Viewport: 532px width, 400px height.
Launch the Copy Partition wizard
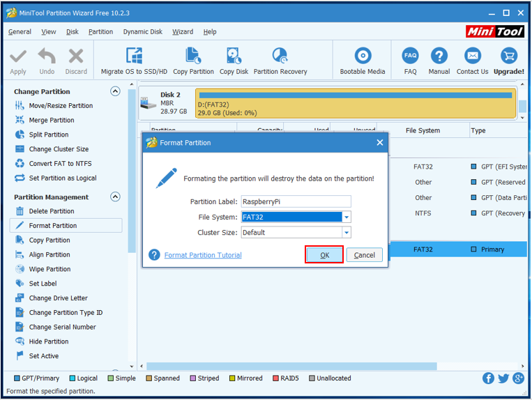(x=193, y=61)
